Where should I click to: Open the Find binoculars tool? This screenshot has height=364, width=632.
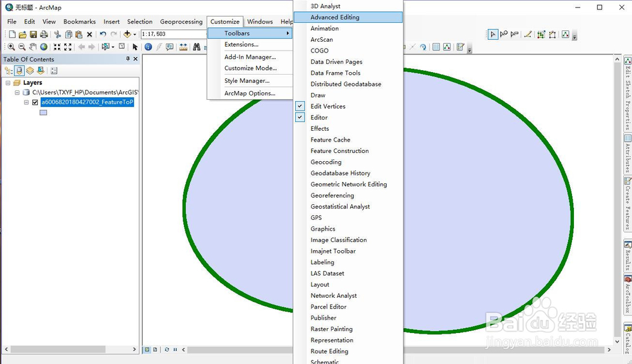click(x=197, y=47)
